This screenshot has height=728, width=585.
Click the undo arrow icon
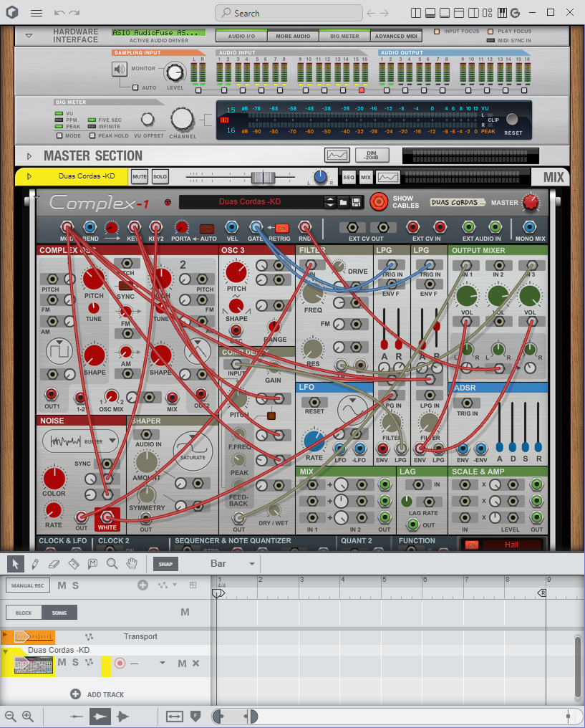(x=59, y=13)
